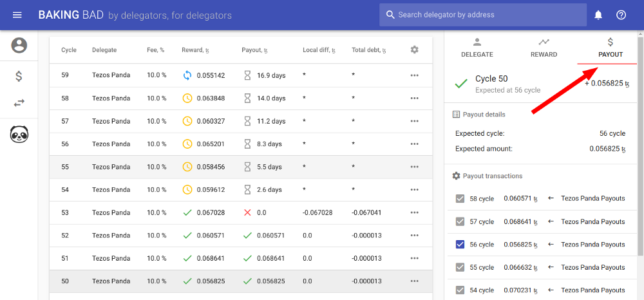
Task: Click the notifications bell icon
Action: click(598, 15)
